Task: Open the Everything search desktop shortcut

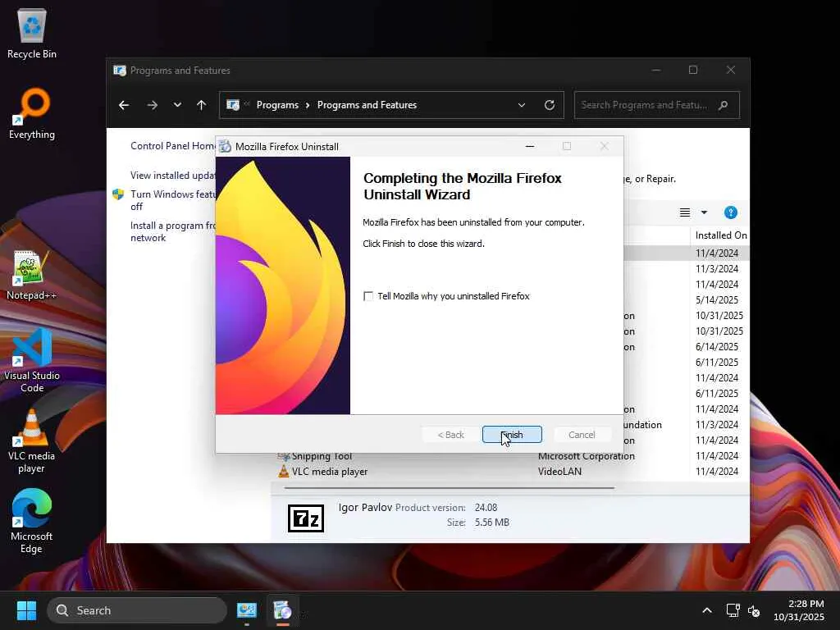Action: pos(32,113)
